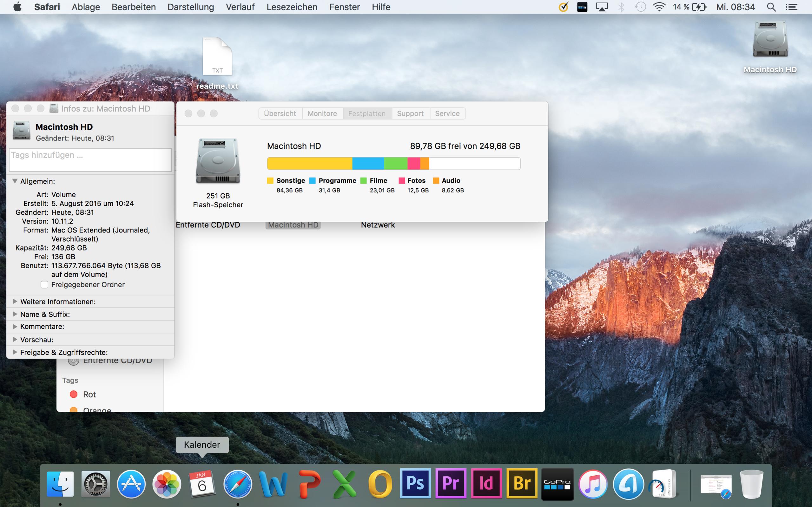Open the Lesezeichen menu
The height and width of the screenshot is (507, 812).
tap(292, 7)
